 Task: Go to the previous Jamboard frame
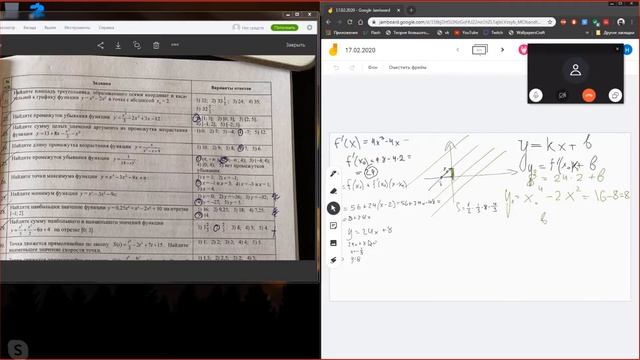coord(458,50)
